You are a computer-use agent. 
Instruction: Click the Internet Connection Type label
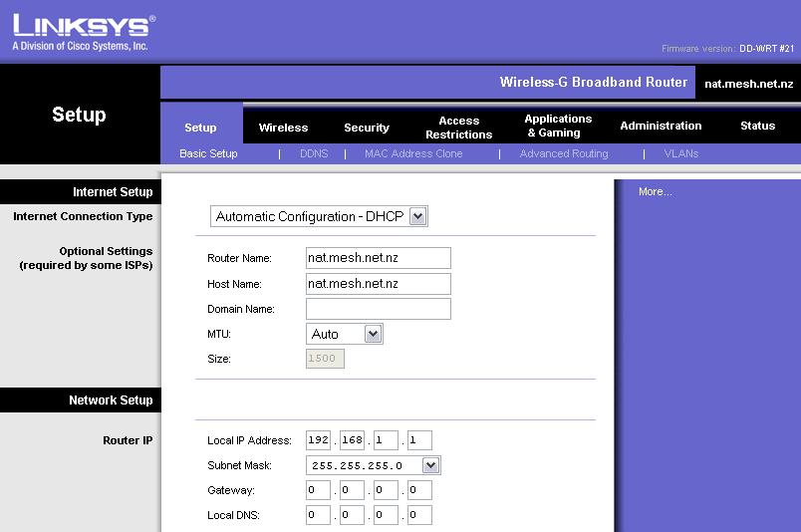pyautogui.click(x=83, y=216)
